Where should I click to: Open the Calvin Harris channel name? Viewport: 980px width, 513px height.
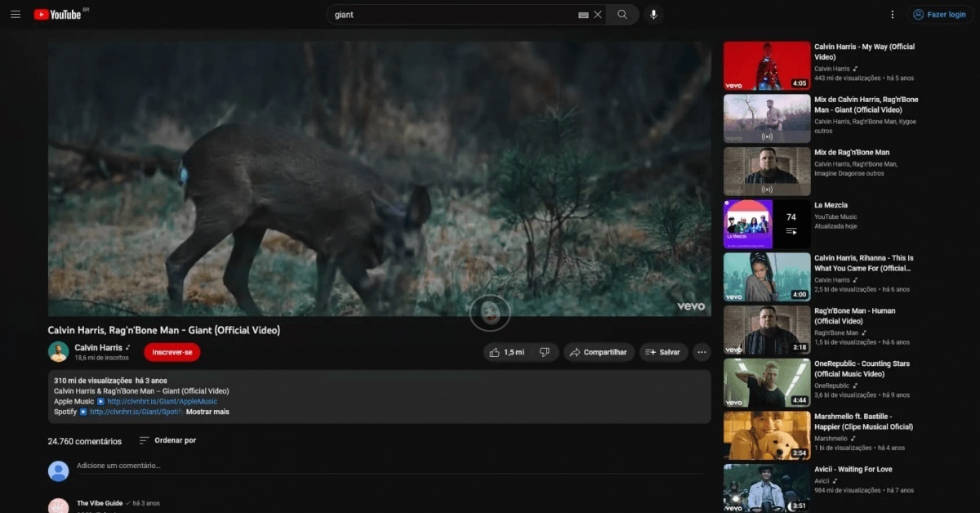tap(98, 347)
